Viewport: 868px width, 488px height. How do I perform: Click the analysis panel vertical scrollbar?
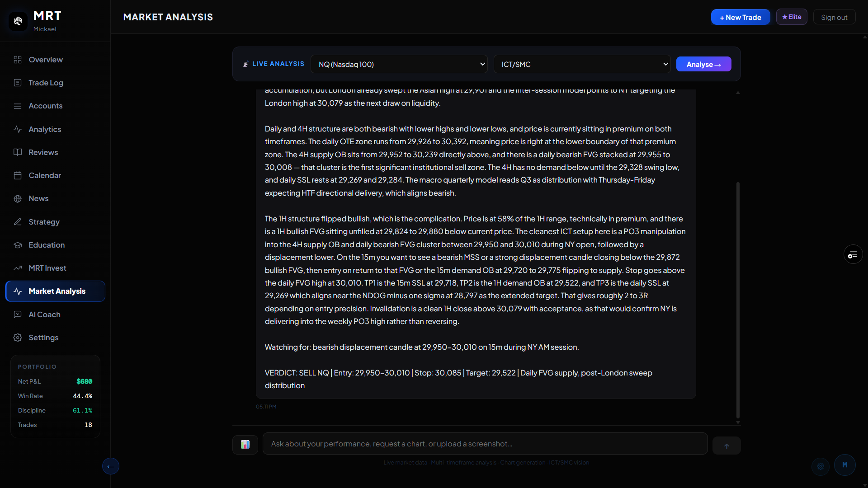738,300
